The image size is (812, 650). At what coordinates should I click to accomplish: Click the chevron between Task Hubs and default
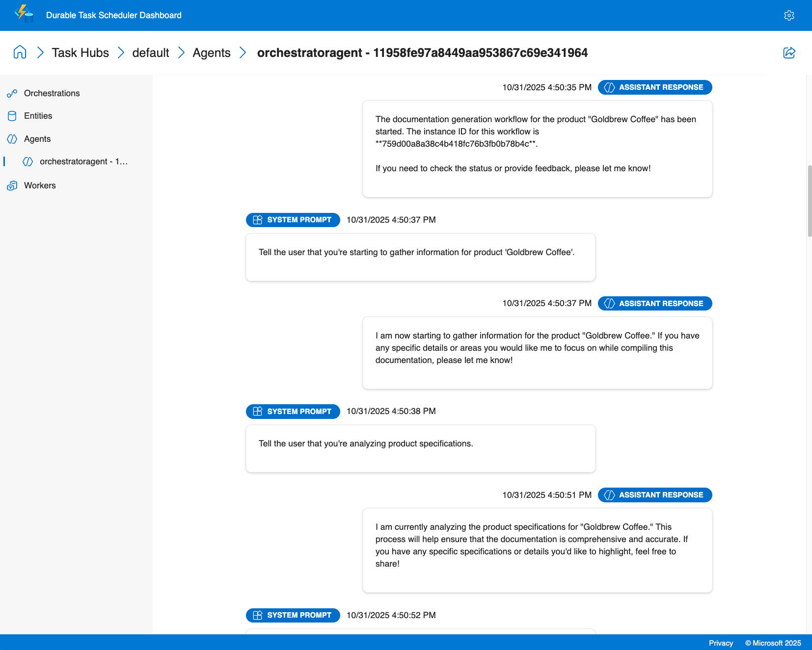coord(120,52)
